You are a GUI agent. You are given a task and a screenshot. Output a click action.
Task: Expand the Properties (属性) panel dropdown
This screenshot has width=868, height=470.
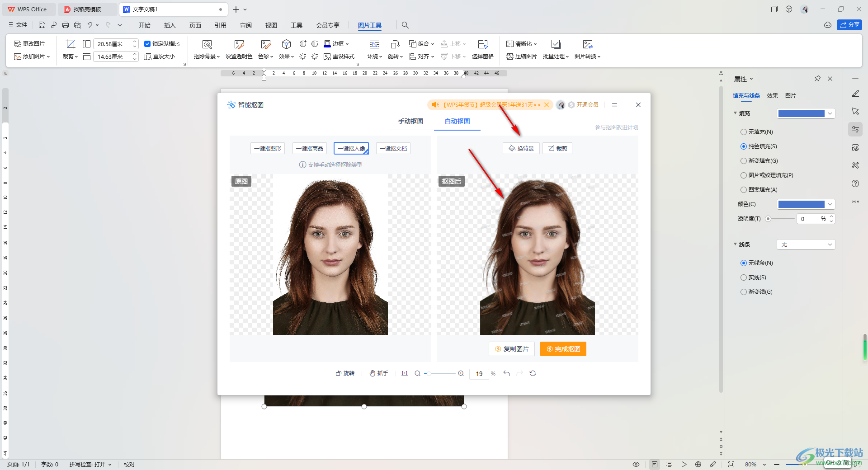coord(751,79)
